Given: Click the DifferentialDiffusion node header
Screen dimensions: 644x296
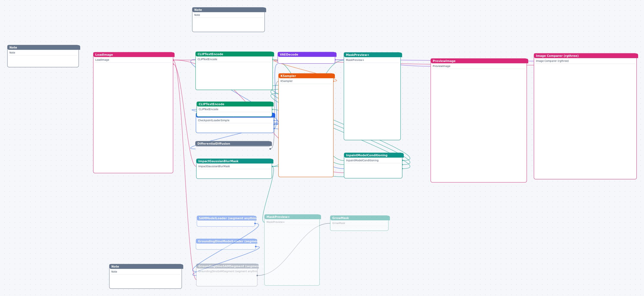Looking at the screenshot, I should (234, 144).
